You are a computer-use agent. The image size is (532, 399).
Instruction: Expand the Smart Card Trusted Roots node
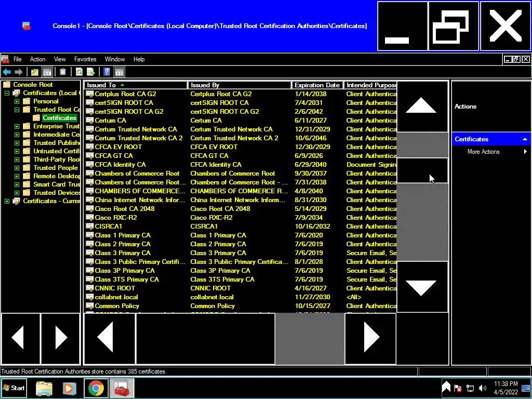click(x=17, y=184)
